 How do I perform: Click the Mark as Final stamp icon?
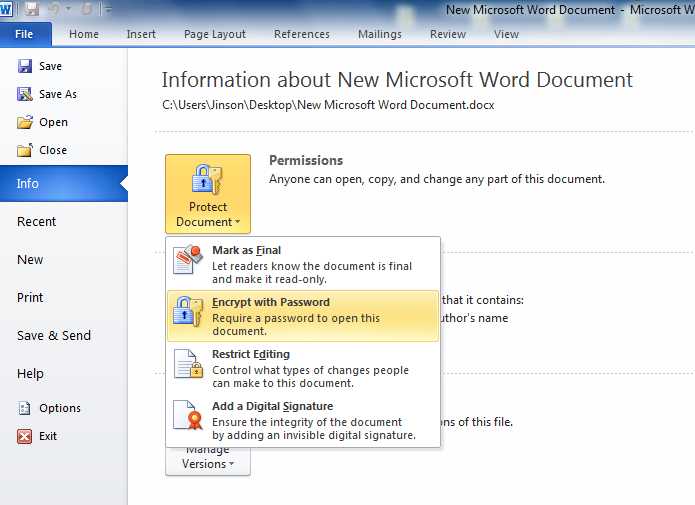click(188, 259)
